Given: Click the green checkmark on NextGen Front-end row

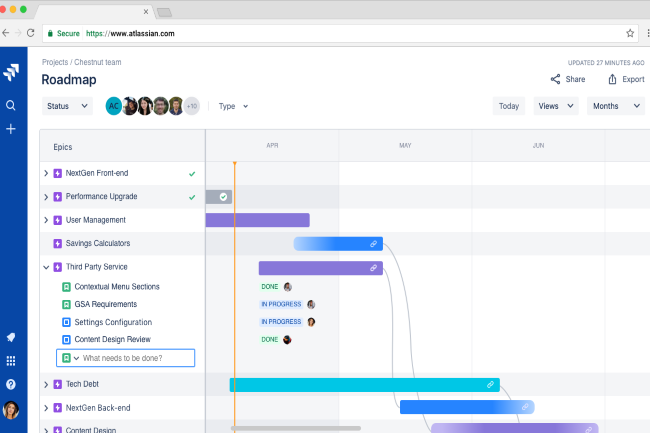Looking at the screenshot, I should (192, 174).
